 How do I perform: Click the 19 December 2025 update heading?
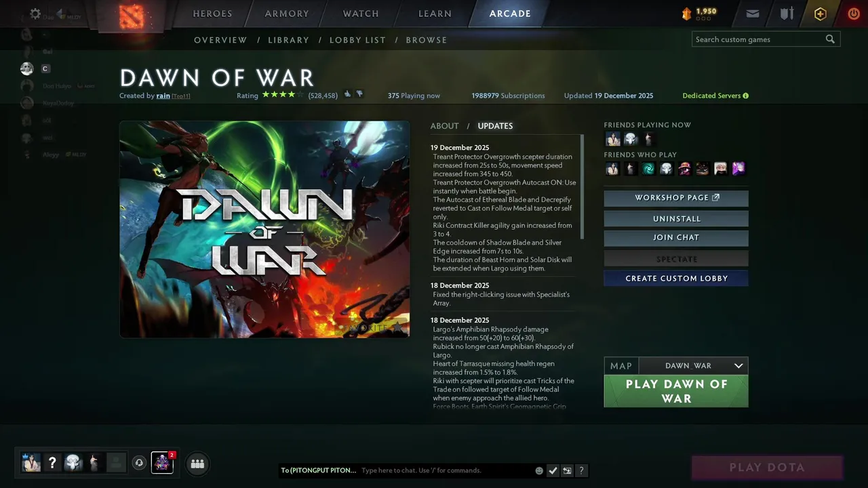point(460,148)
